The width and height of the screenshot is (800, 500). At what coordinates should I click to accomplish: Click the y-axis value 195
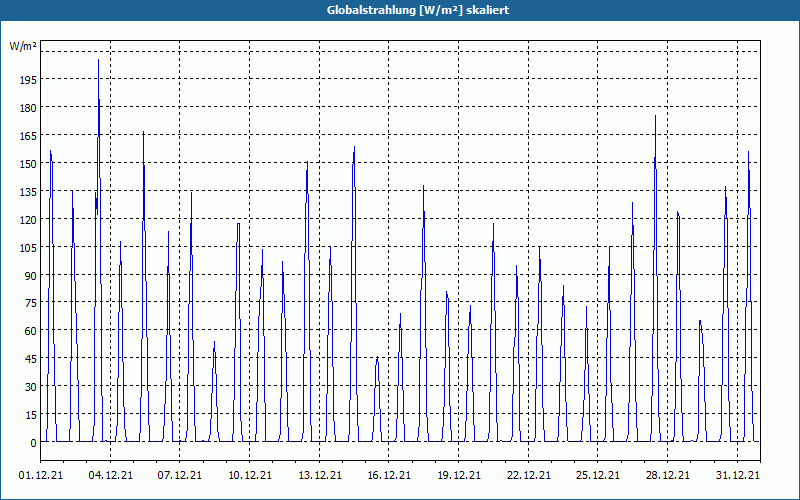pos(28,80)
